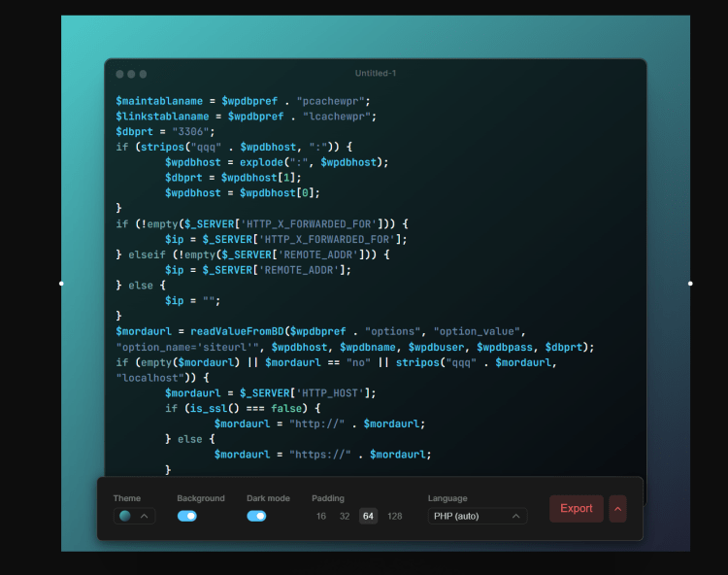
Task: Click the "elseif" keyword in code
Action: (147, 255)
